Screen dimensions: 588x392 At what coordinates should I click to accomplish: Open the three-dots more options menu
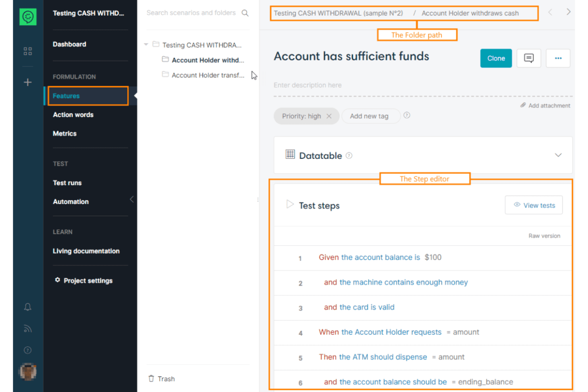pyautogui.click(x=558, y=58)
